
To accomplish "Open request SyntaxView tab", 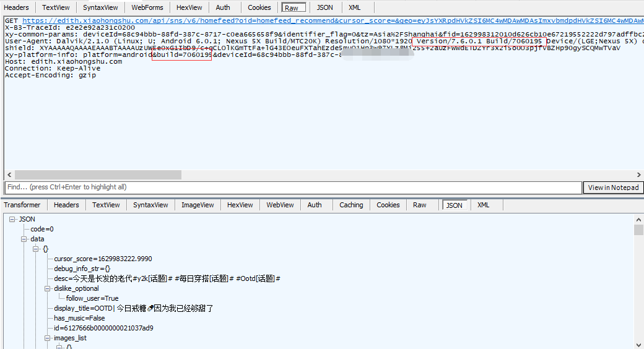I will tap(100, 7).
